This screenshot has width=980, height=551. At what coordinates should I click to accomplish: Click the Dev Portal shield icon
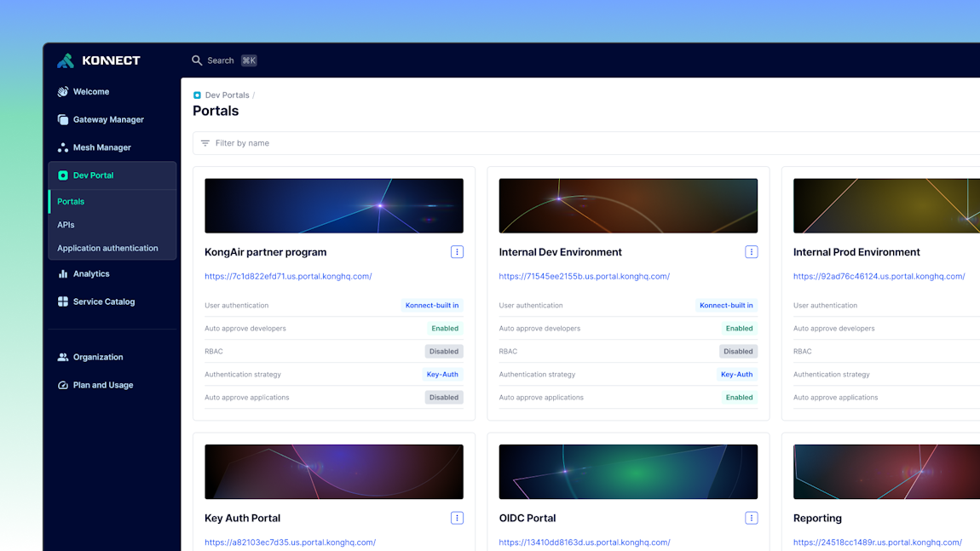point(62,175)
